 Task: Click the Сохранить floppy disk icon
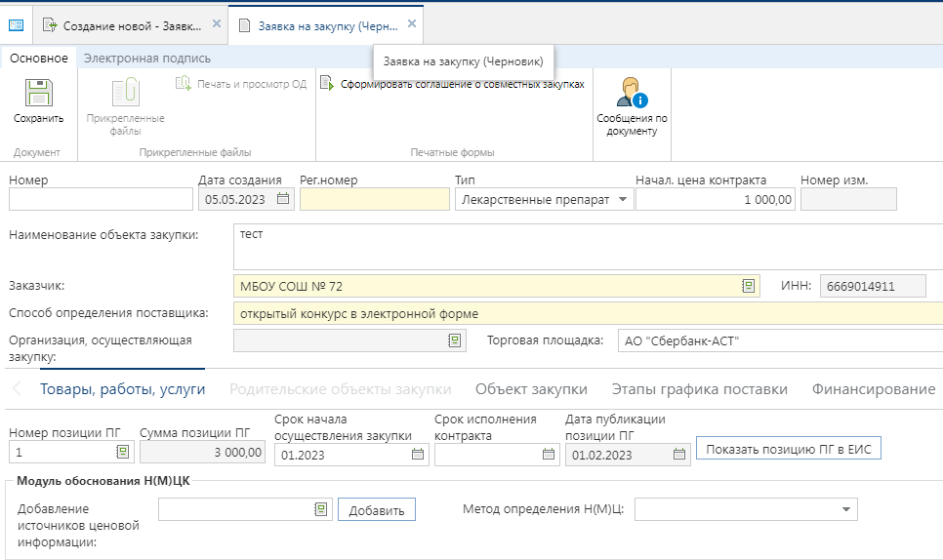point(38,93)
